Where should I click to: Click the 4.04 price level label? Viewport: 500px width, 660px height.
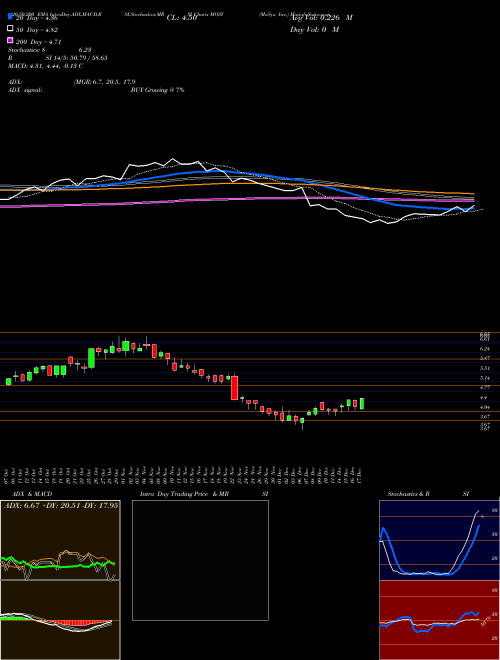[484, 407]
